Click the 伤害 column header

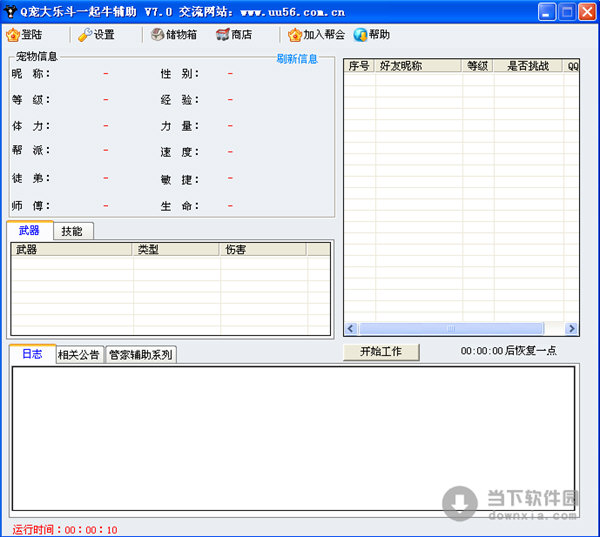(x=263, y=250)
